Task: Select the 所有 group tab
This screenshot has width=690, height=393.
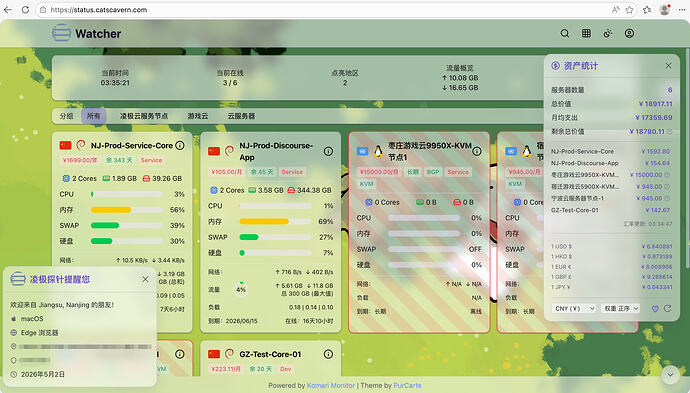Action: [x=93, y=116]
